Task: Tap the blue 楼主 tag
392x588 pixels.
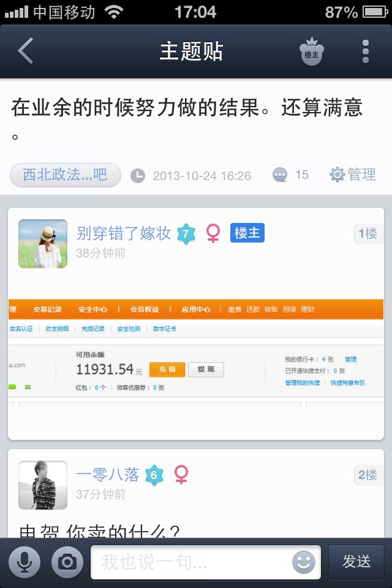Action: pos(247,233)
